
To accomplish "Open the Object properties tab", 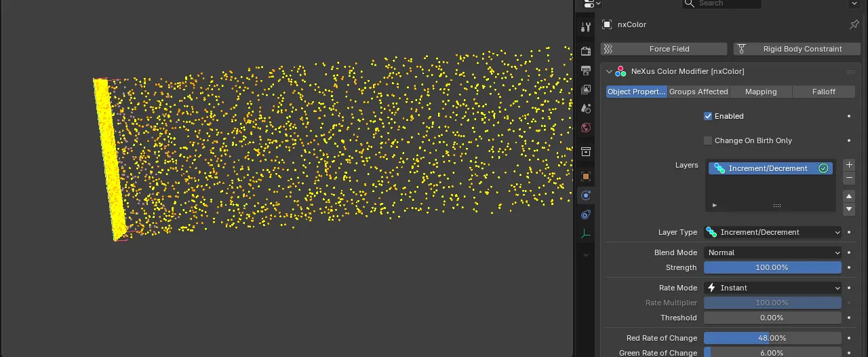I will point(586,176).
